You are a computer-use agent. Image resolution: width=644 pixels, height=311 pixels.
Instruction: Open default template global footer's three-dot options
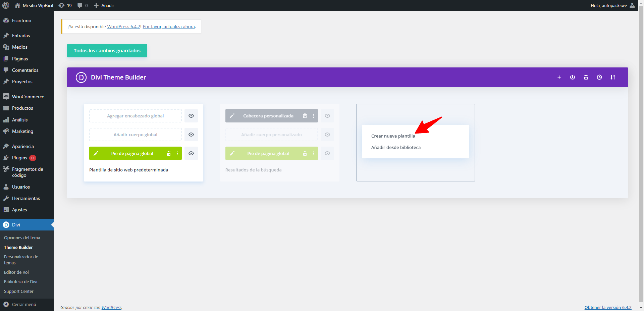pos(177,153)
